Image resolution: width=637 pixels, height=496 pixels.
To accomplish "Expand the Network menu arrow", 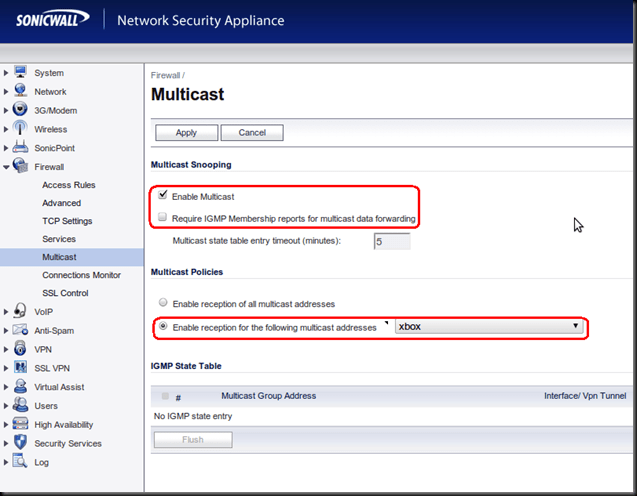I will pyautogui.click(x=6, y=92).
